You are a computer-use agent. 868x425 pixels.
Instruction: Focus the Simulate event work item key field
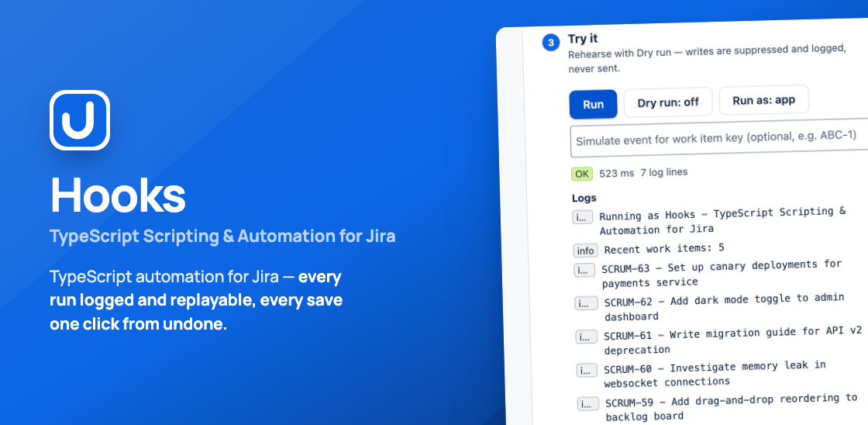(719, 138)
